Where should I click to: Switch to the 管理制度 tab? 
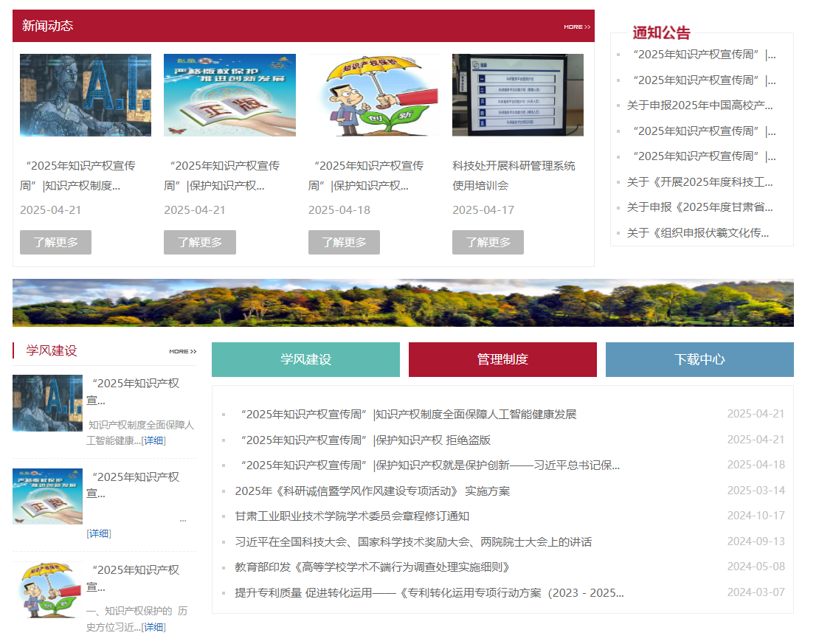502,359
